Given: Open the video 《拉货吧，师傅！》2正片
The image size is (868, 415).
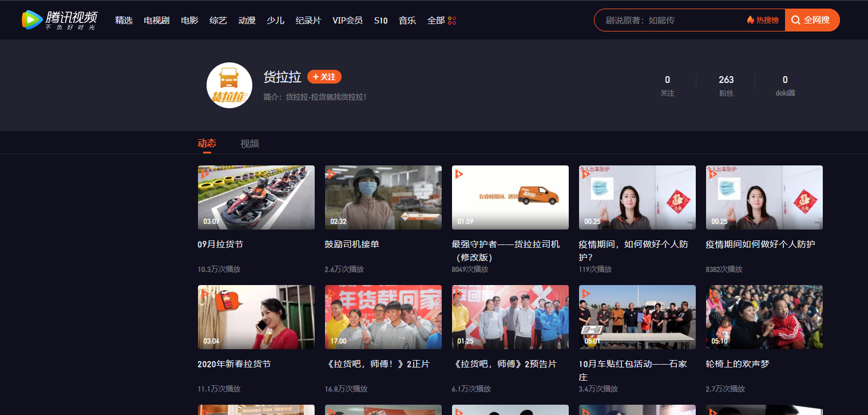Looking at the screenshot, I should click(x=383, y=317).
